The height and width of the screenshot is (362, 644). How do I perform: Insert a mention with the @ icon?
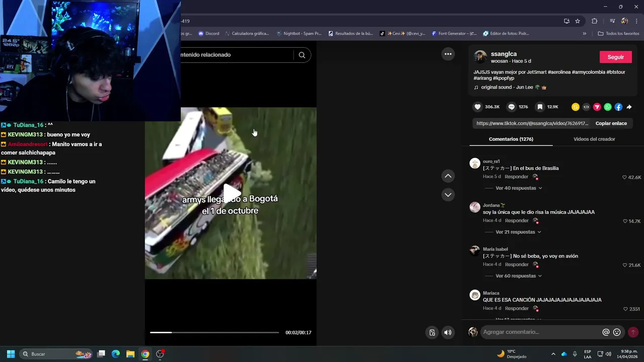tap(606, 332)
